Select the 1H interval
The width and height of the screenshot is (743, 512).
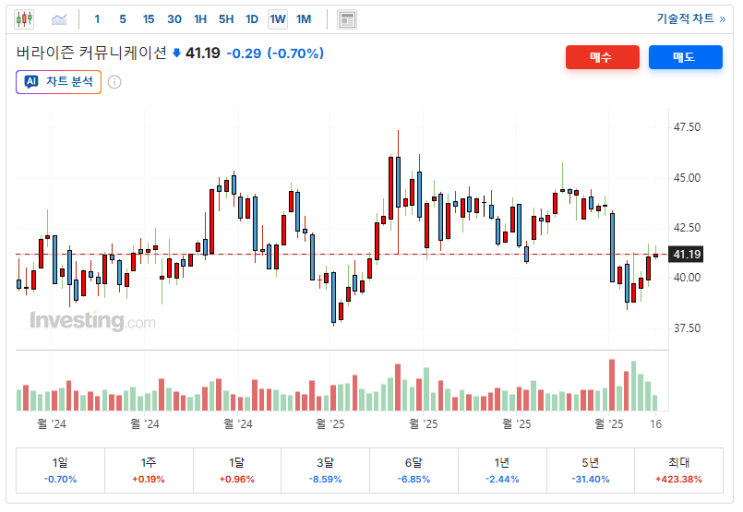pos(200,19)
